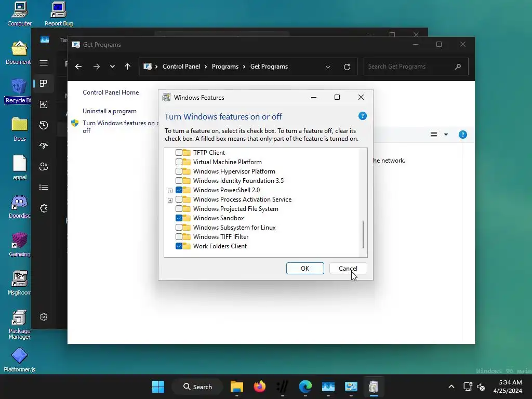Screen dimensions: 532x399
Task: Open the Windows Start menu
Action: click(158, 387)
